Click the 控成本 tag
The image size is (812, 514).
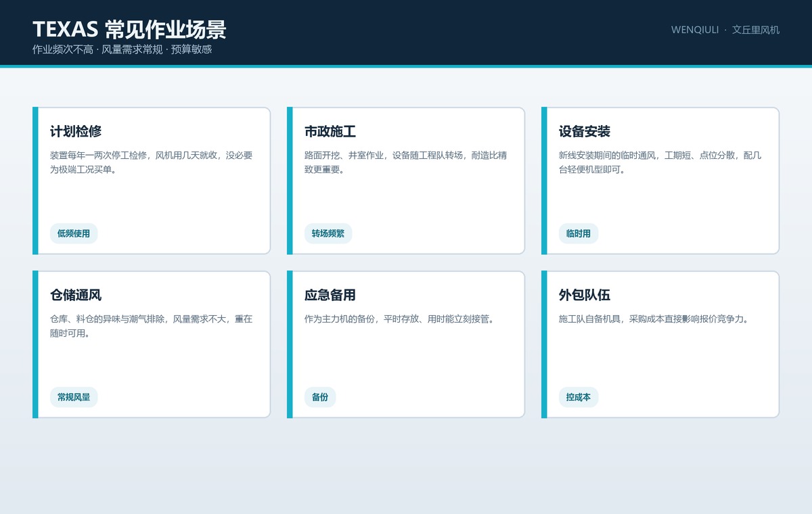[x=579, y=397]
